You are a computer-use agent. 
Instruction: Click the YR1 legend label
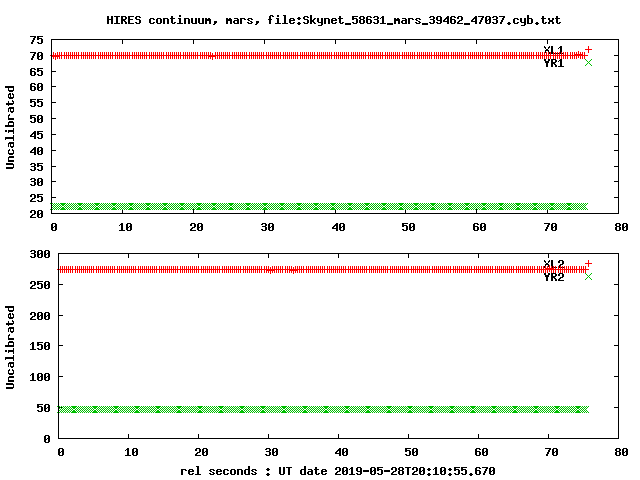(553, 63)
